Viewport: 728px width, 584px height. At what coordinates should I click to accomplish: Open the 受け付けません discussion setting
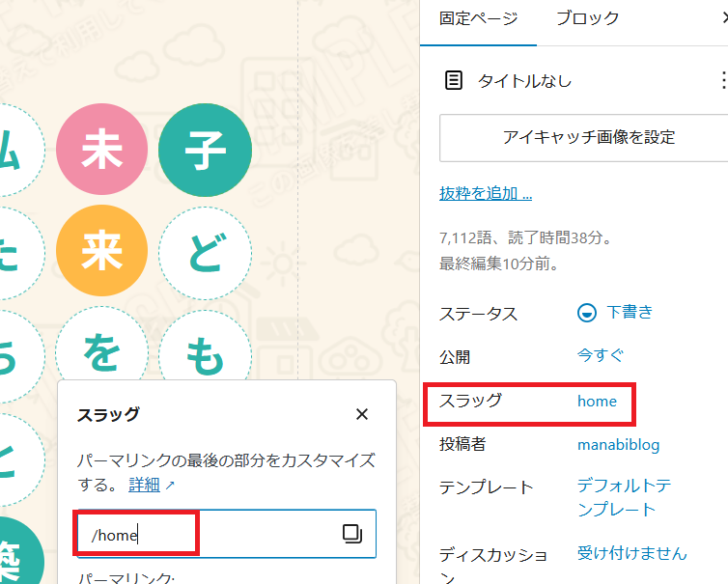631,553
